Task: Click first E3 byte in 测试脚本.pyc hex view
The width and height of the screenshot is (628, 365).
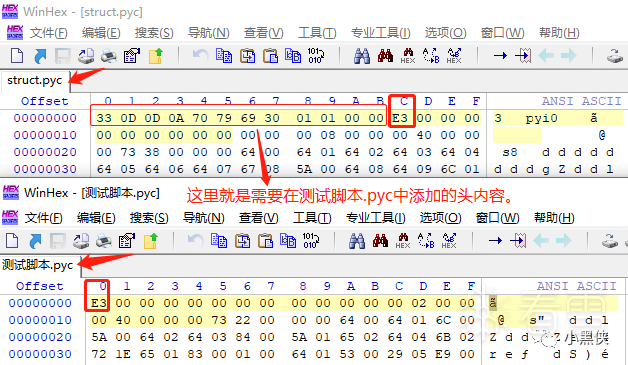Action: click(99, 303)
